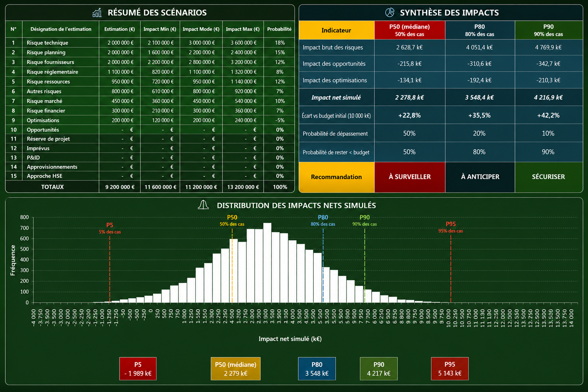Click the À SURVEILLER recommendation cell
Image resolution: width=588 pixels, height=392 pixels.
(410, 177)
